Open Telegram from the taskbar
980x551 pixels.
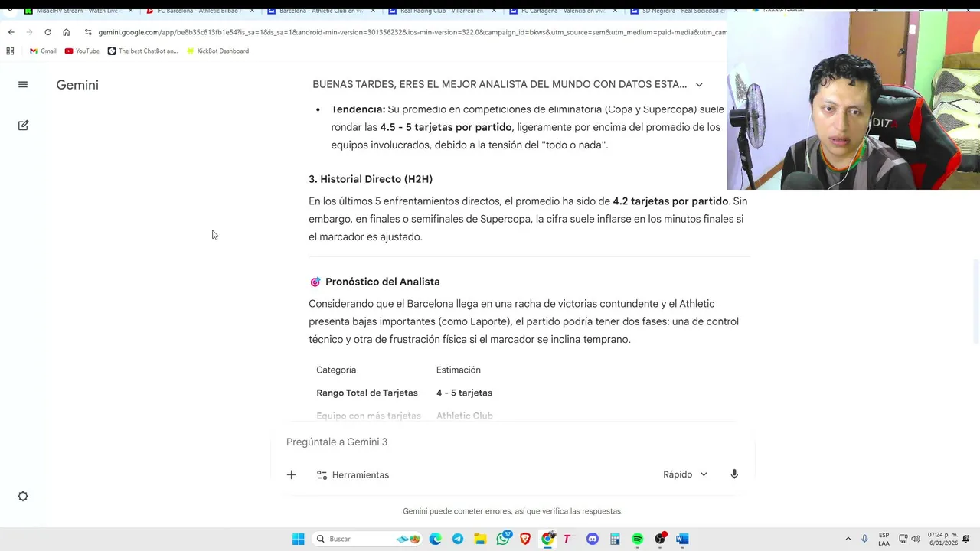(458, 539)
